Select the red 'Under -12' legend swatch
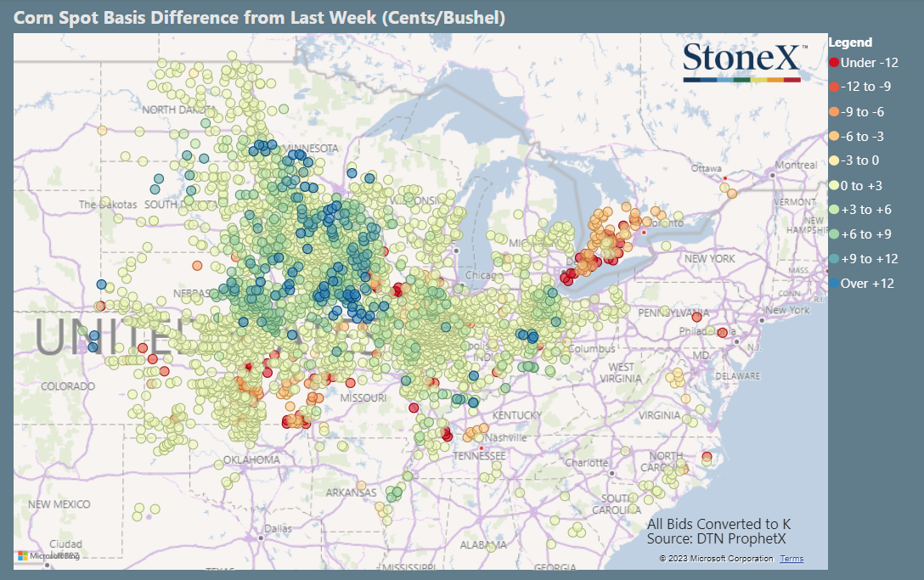The image size is (924, 580). click(834, 63)
